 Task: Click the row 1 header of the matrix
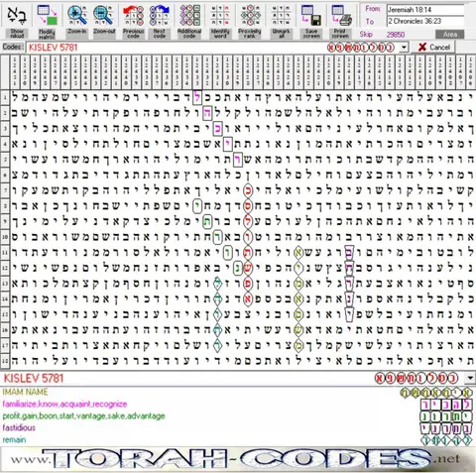(5, 98)
